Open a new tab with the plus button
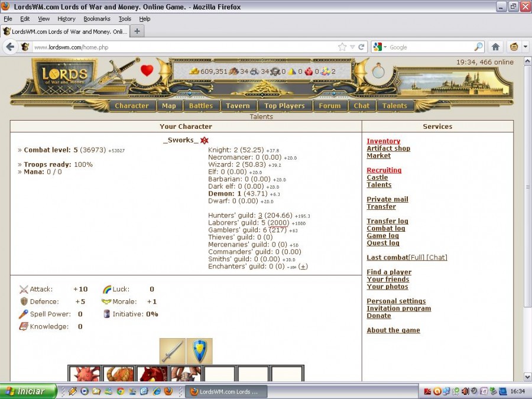 click(137, 31)
